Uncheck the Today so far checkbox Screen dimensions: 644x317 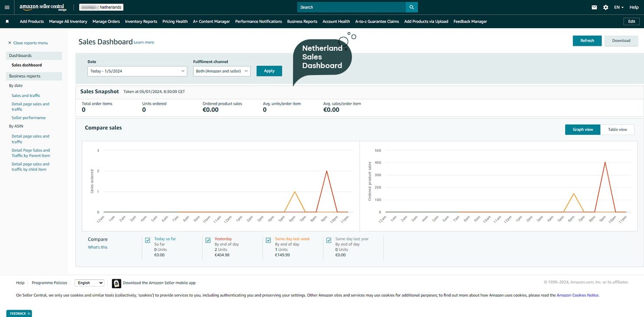(x=148, y=240)
